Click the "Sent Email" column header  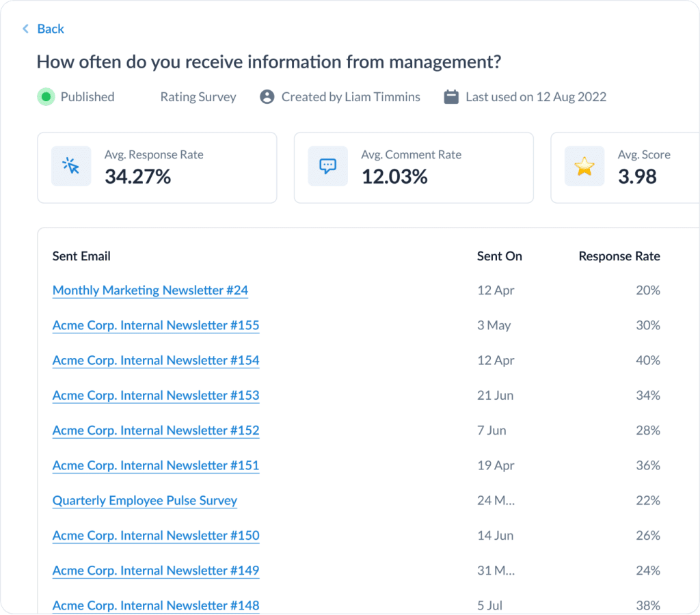coord(81,256)
